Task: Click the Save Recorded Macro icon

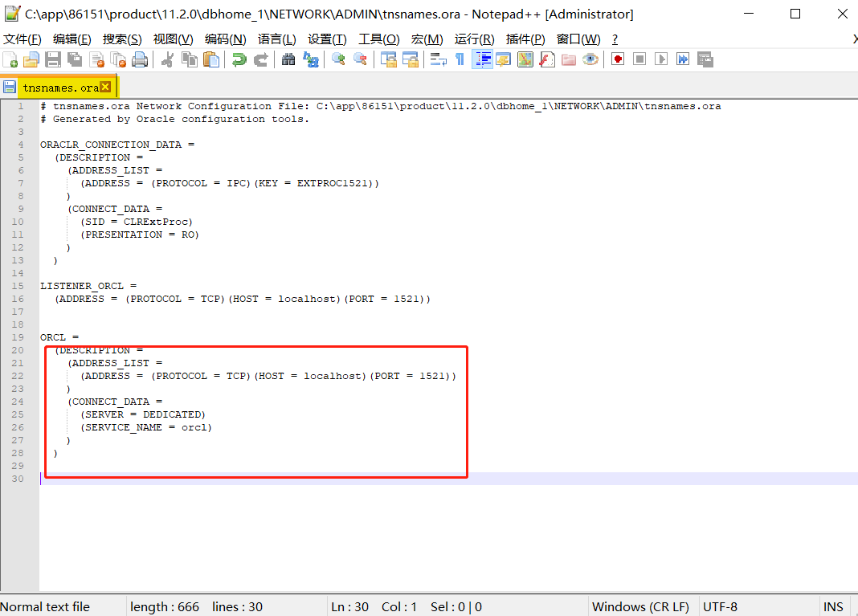Action: coord(705,59)
